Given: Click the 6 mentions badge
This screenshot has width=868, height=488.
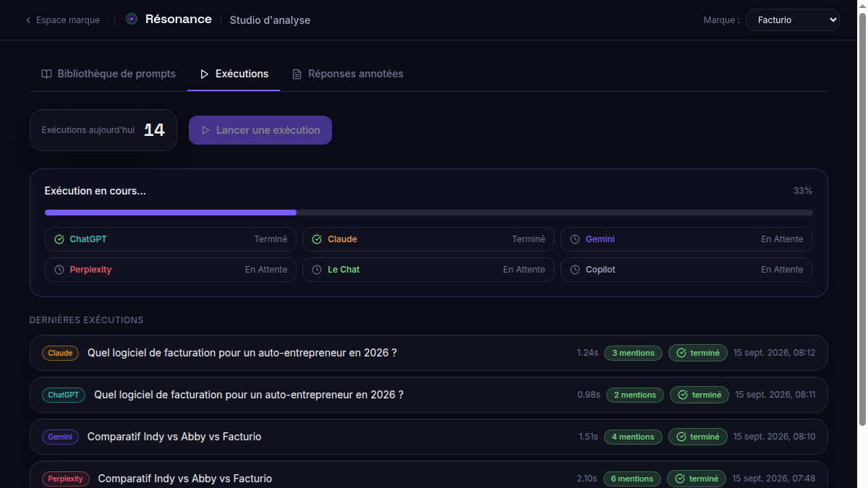Looking at the screenshot, I should click(631, 479).
